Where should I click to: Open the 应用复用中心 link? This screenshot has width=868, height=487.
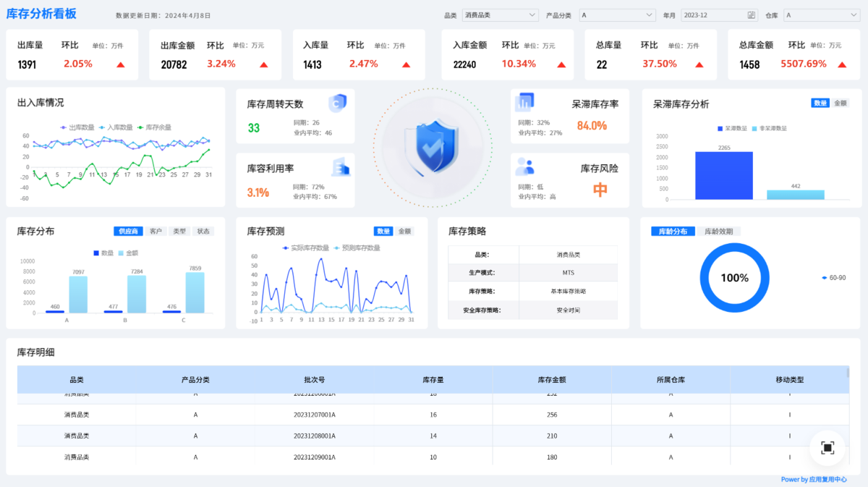(x=828, y=479)
